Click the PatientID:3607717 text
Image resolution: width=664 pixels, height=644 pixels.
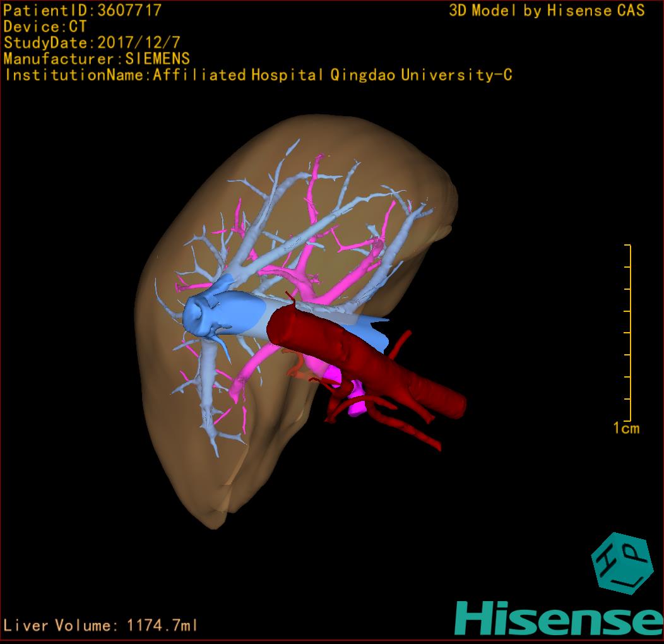83,10
